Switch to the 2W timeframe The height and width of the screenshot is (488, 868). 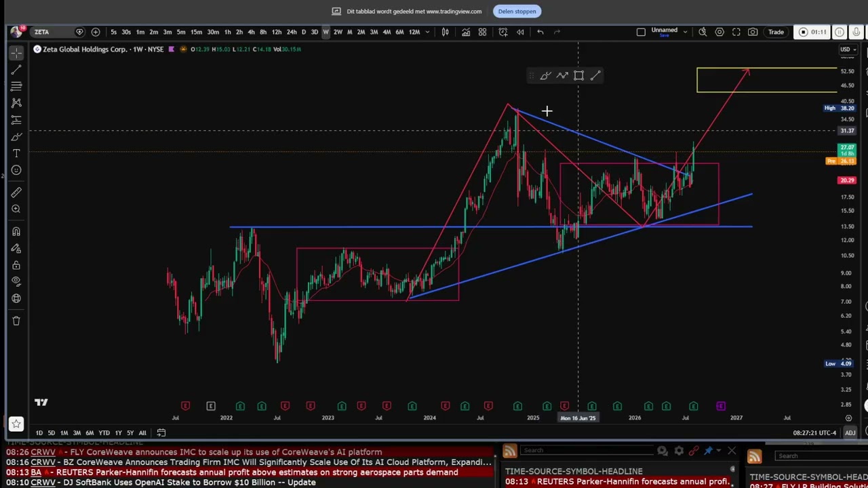[338, 32]
